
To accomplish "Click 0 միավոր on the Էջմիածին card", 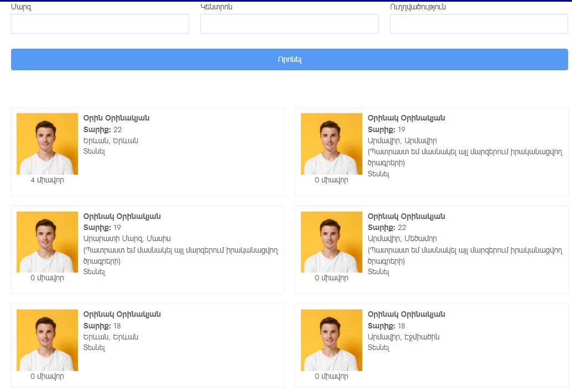I will click(x=331, y=377).
